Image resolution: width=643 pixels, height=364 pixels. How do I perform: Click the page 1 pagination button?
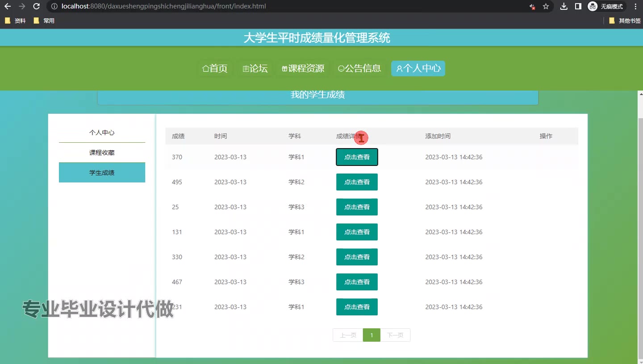click(x=372, y=335)
